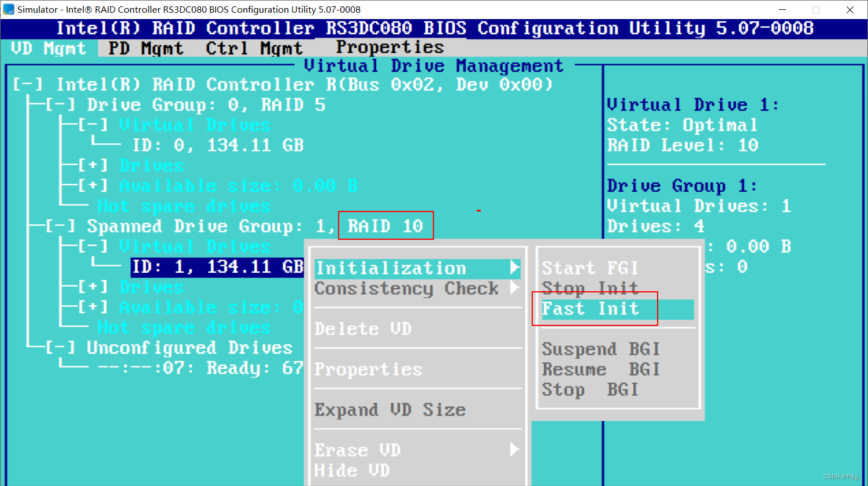Open the VD Mgmt tab
868x486 pixels.
tap(49, 48)
